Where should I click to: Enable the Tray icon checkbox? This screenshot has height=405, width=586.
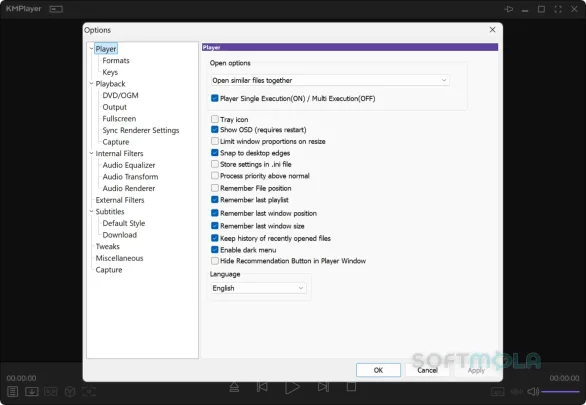click(x=215, y=119)
